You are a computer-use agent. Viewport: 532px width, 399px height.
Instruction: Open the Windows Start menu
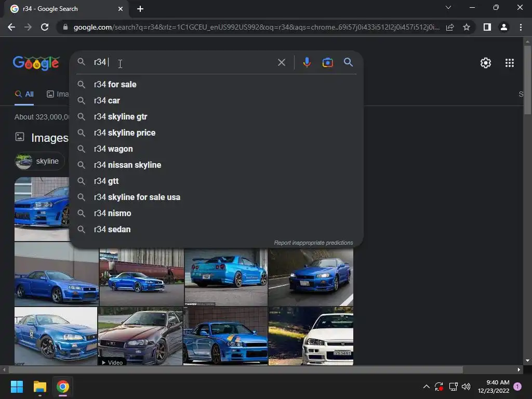point(17,387)
